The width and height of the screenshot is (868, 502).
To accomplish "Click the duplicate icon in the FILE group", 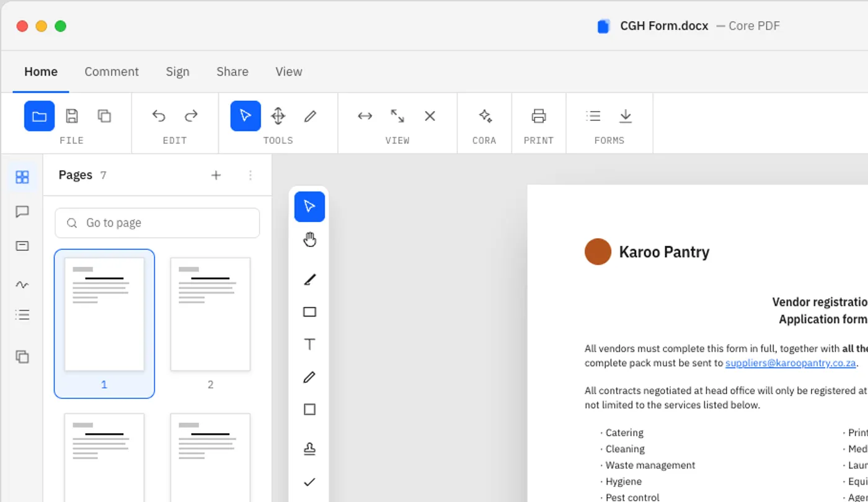I will [104, 116].
